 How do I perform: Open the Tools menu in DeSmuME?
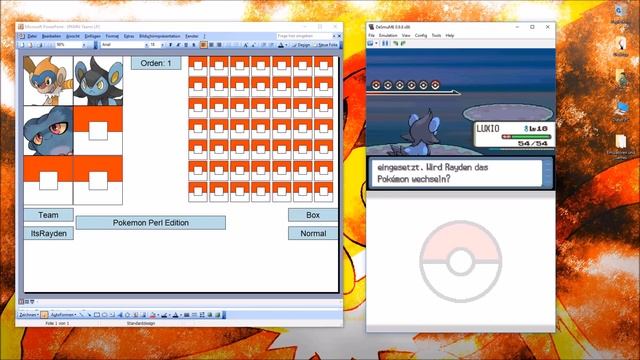click(x=436, y=36)
